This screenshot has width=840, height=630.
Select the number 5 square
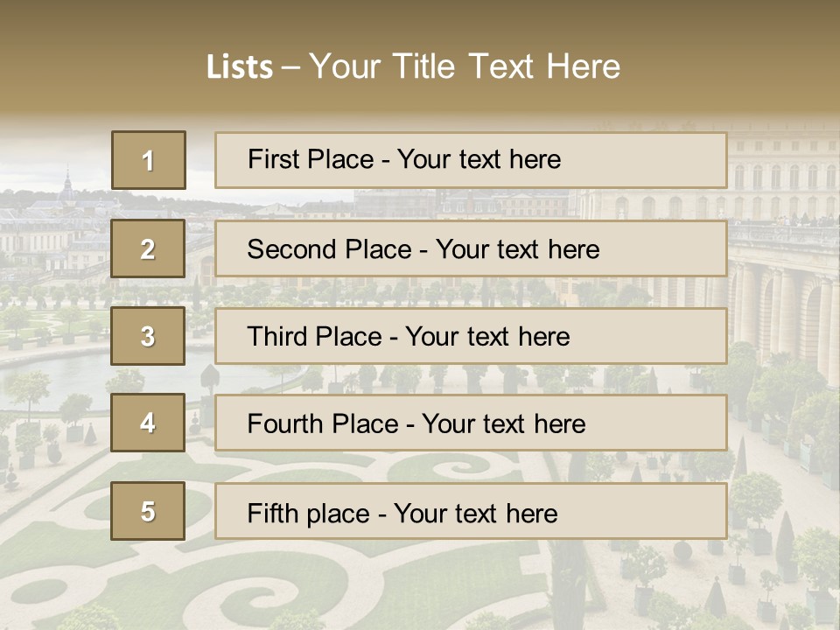(148, 511)
